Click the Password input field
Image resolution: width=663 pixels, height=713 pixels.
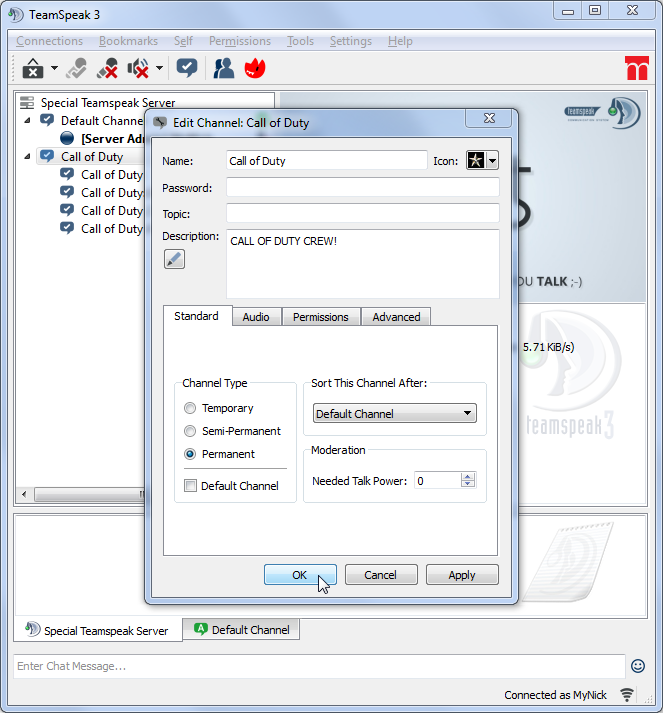[362, 187]
